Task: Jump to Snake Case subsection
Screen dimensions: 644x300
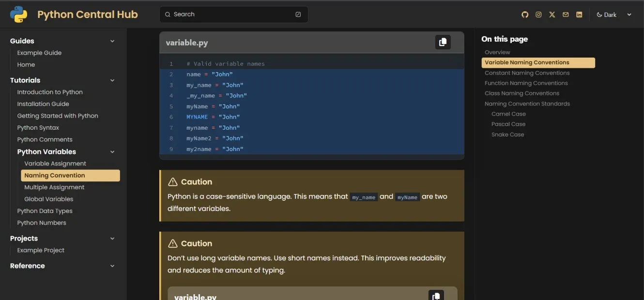Action: pyautogui.click(x=507, y=135)
